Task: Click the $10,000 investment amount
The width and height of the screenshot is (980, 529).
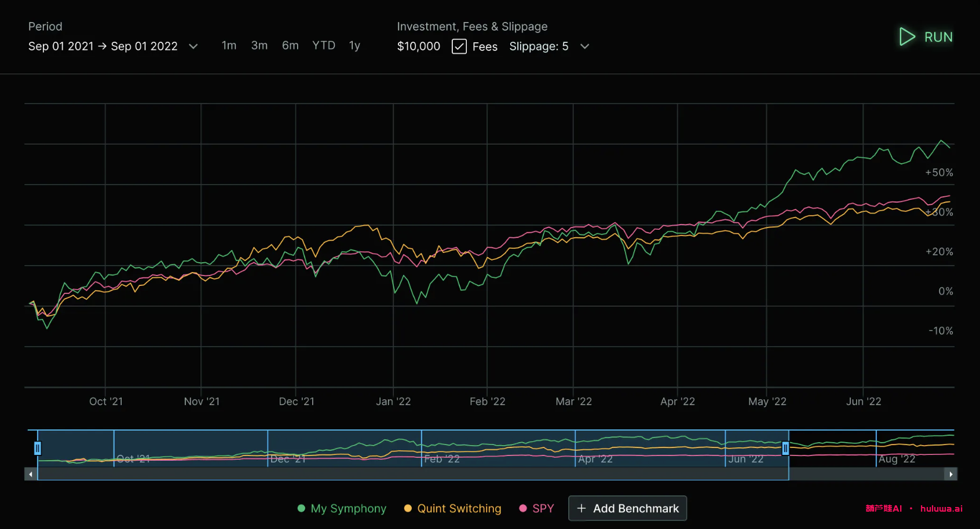Action: click(x=419, y=46)
